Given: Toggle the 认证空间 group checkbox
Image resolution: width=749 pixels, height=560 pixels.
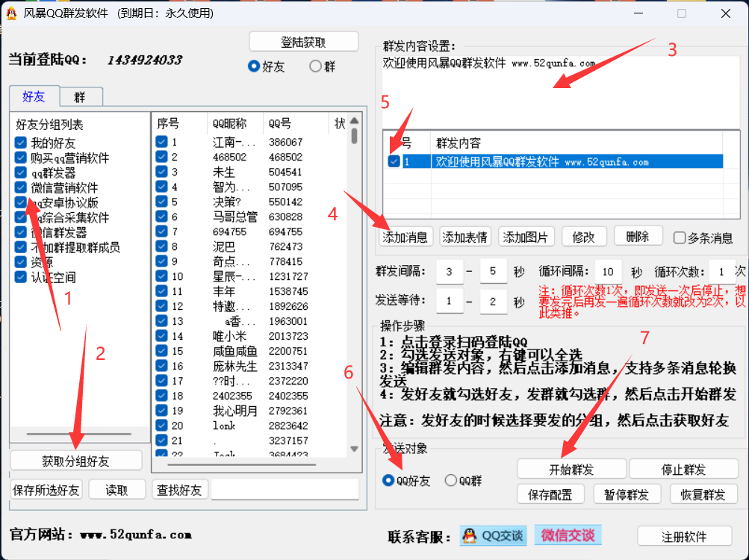Looking at the screenshot, I should (21, 277).
